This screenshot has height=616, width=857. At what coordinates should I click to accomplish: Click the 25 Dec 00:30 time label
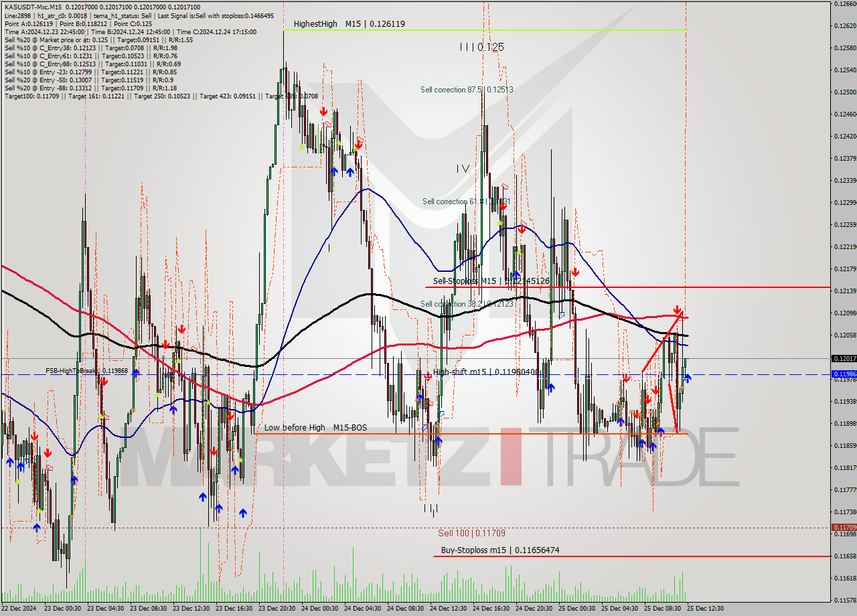577,609
